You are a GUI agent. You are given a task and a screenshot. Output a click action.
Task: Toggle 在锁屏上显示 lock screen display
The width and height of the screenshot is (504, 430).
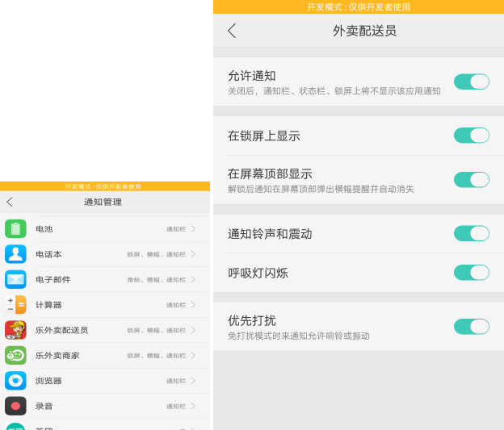(471, 136)
